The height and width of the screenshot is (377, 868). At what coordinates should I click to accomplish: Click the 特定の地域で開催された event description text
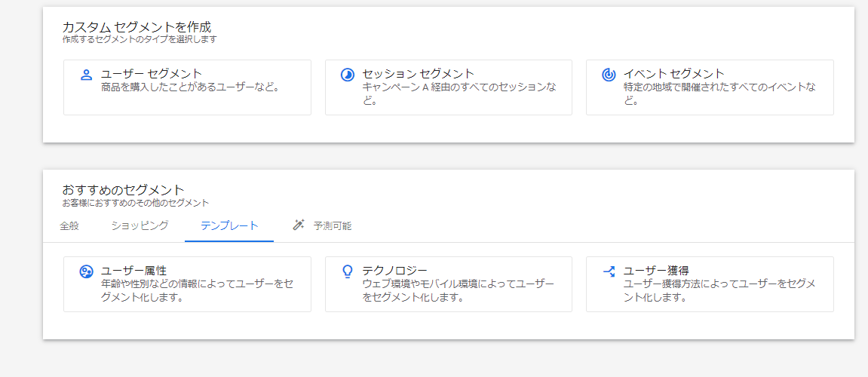[719, 94]
